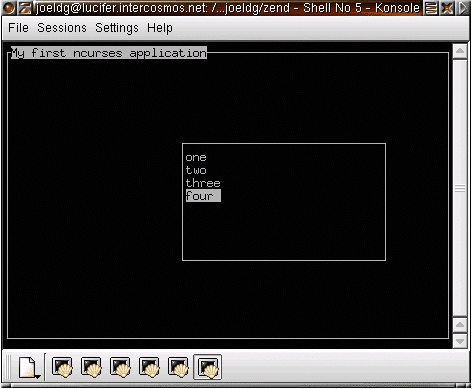Click 'My first ncurses application' title text
The width and height of the screenshot is (472, 389).
[109, 53]
